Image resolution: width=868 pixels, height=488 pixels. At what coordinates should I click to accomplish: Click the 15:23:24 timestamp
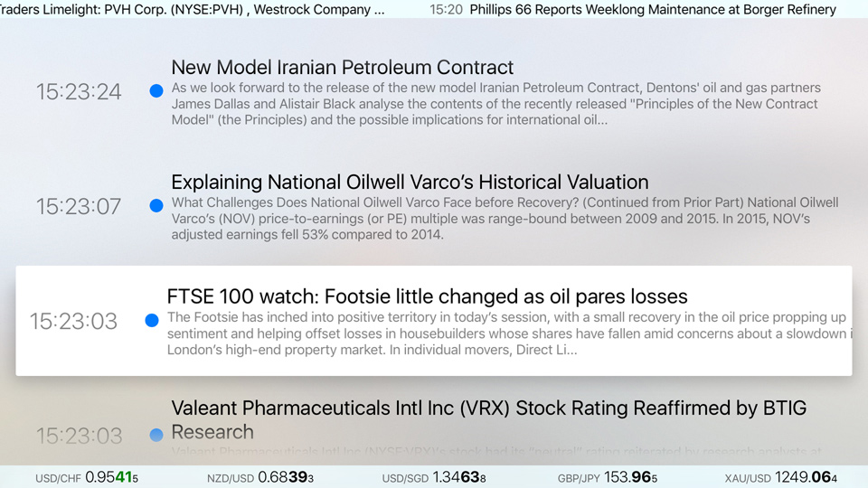click(x=79, y=91)
